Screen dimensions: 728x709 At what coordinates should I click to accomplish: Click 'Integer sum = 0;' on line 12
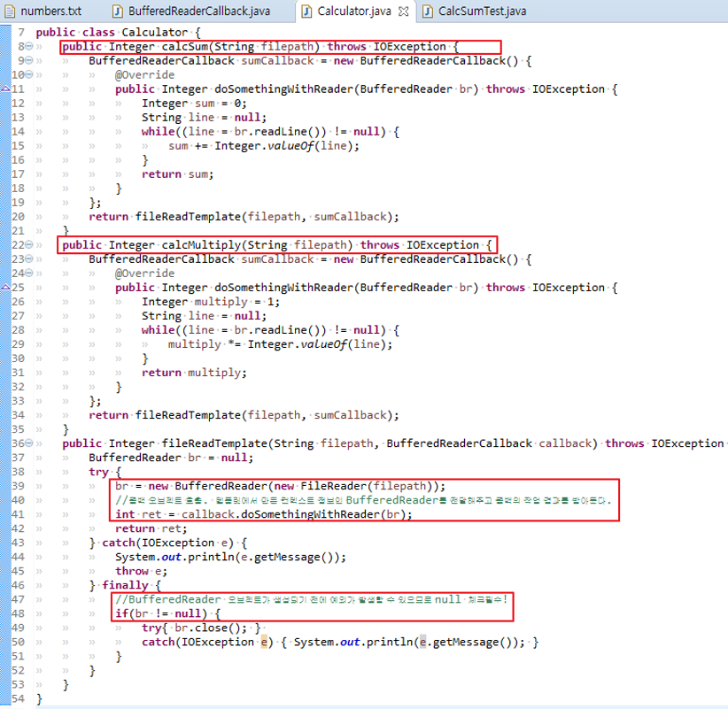194,104
